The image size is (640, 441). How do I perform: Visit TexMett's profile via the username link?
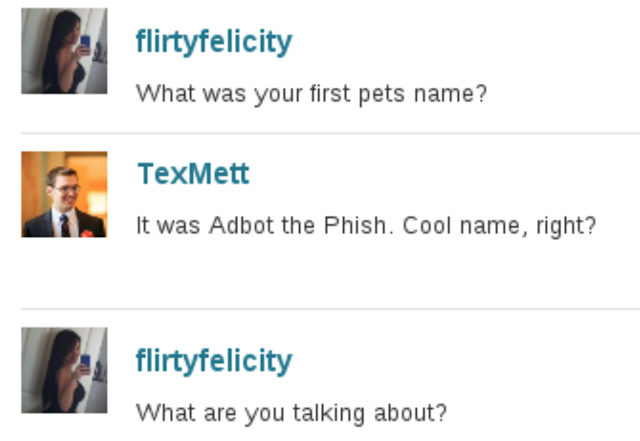point(193,174)
